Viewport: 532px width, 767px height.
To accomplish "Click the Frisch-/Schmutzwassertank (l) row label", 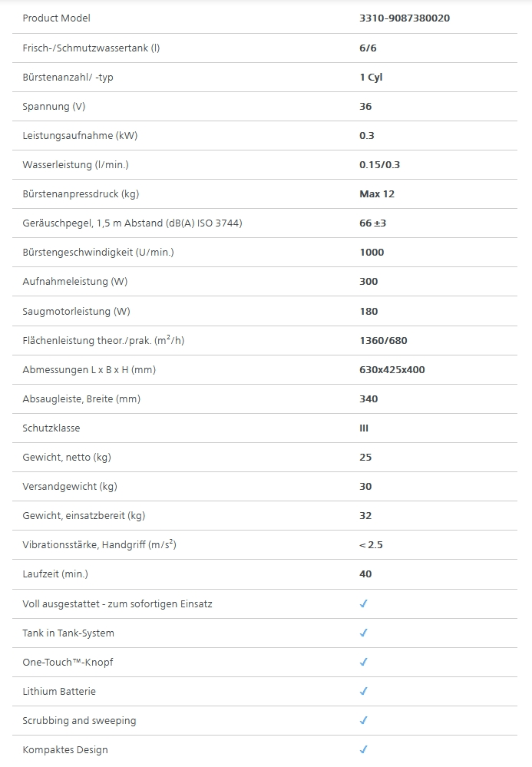I will (91, 48).
